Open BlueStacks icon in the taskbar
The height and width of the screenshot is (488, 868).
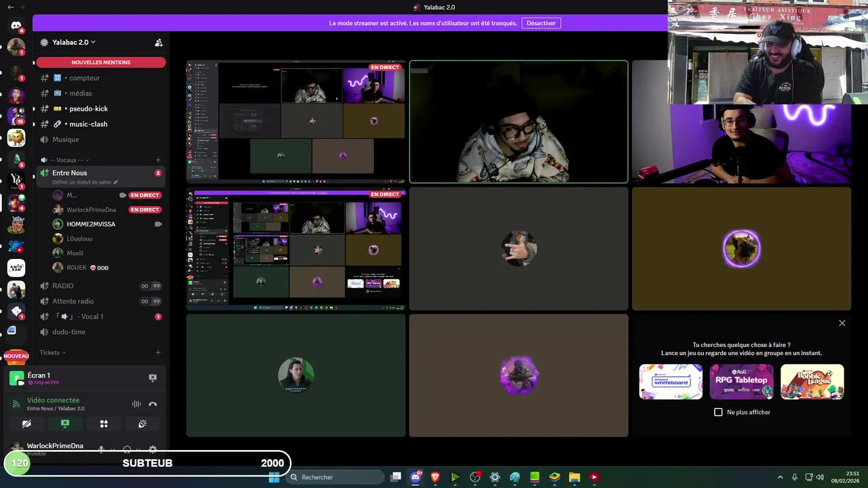point(554,477)
